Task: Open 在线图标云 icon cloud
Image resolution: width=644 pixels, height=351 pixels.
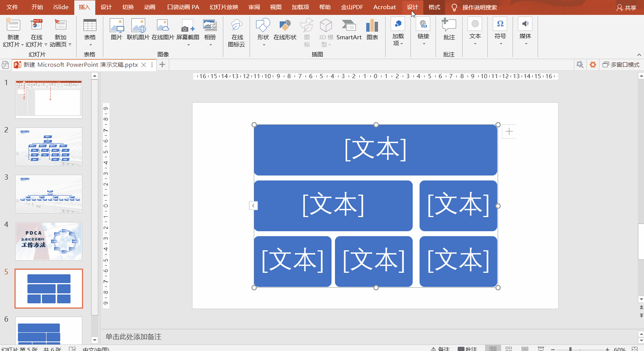Action: [237, 25]
